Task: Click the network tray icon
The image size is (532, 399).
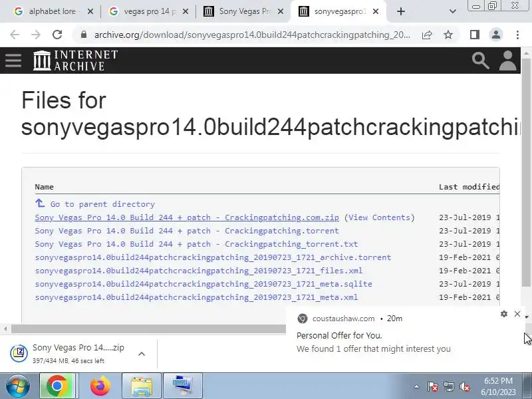Action: [448, 386]
